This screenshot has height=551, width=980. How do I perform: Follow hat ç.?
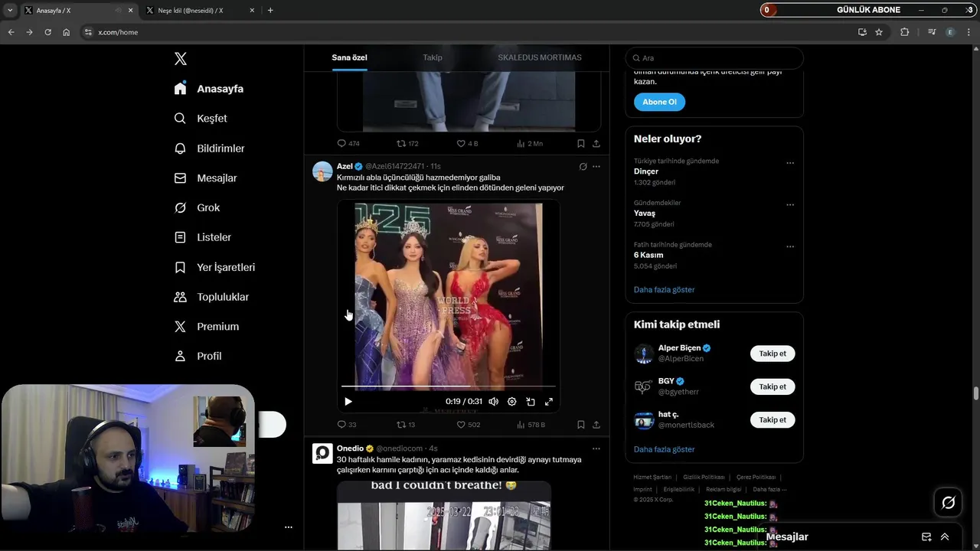[773, 419]
